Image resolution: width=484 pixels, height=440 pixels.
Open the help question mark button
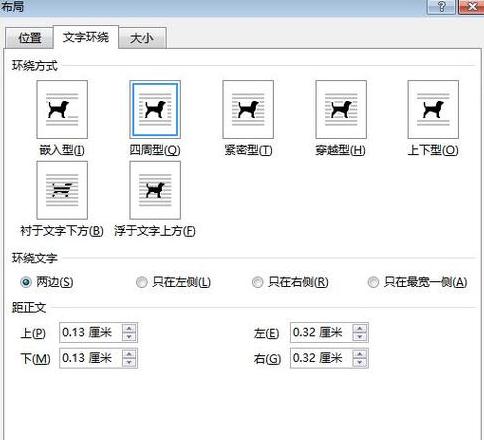point(441,7)
